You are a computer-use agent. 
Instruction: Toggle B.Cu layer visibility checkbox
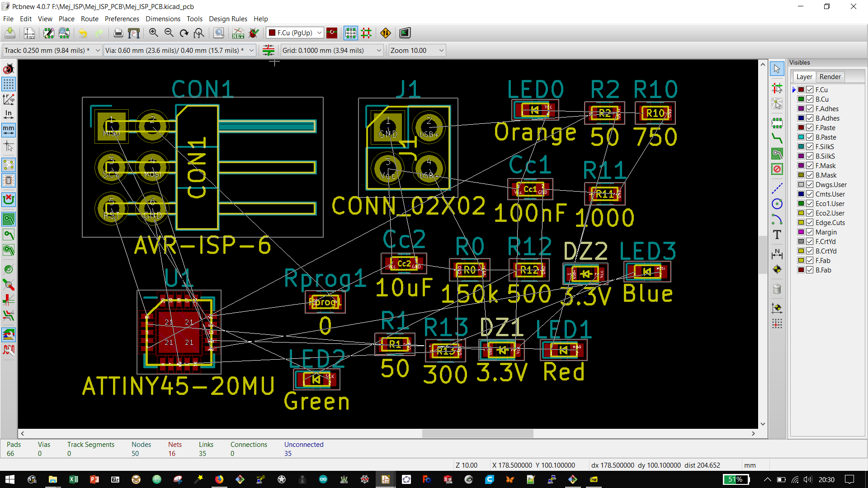pyautogui.click(x=810, y=99)
